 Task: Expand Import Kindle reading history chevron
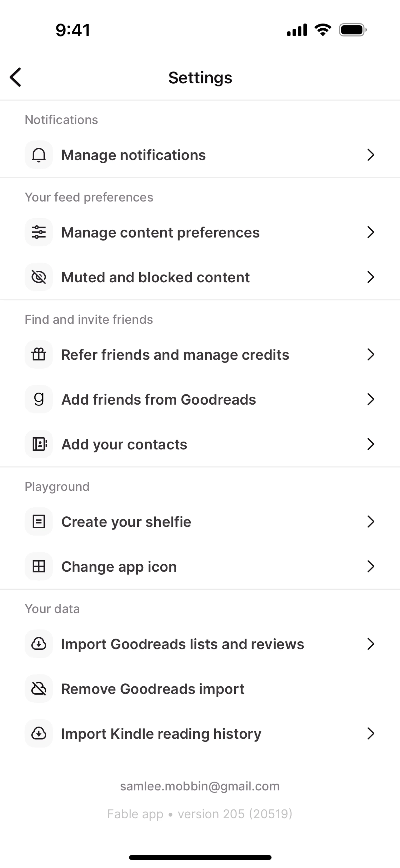370,733
